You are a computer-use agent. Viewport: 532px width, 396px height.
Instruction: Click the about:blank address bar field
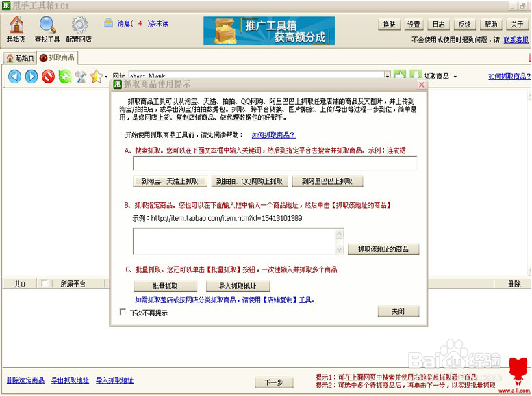click(257, 76)
